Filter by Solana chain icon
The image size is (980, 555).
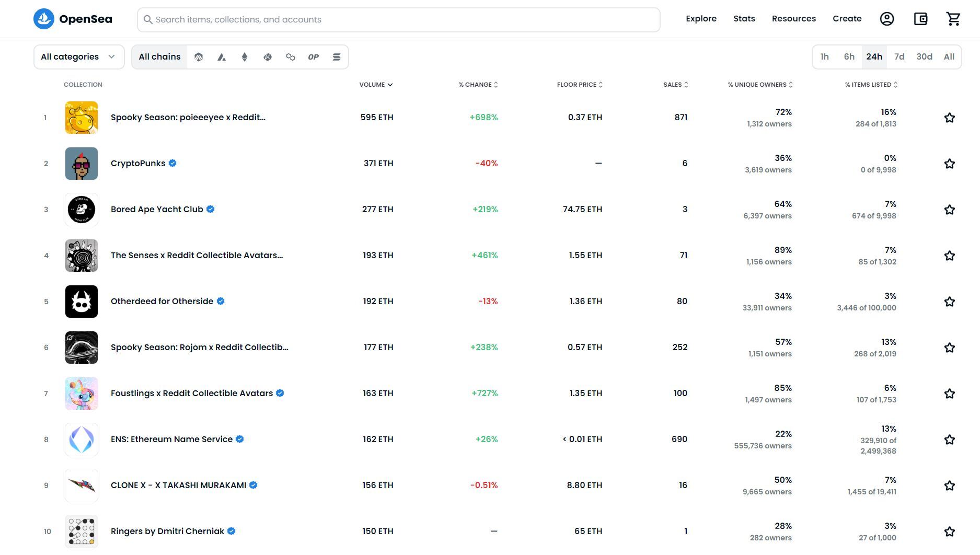[x=337, y=57]
